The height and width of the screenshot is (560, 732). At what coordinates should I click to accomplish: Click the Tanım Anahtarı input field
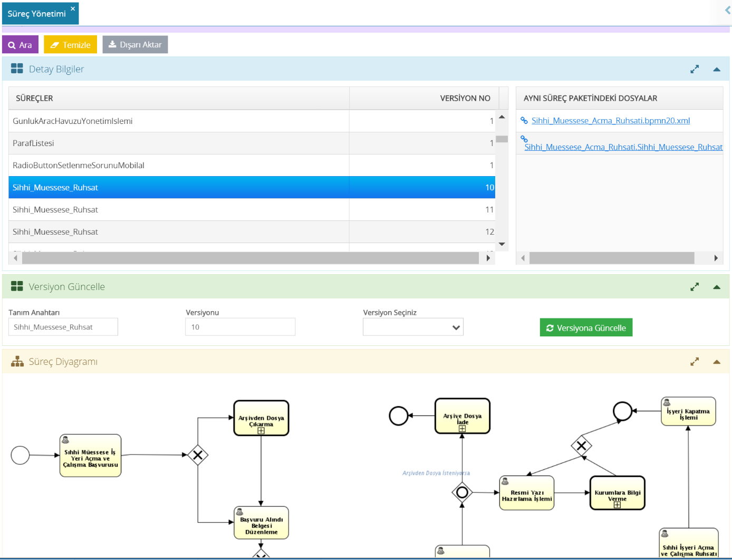point(63,327)
